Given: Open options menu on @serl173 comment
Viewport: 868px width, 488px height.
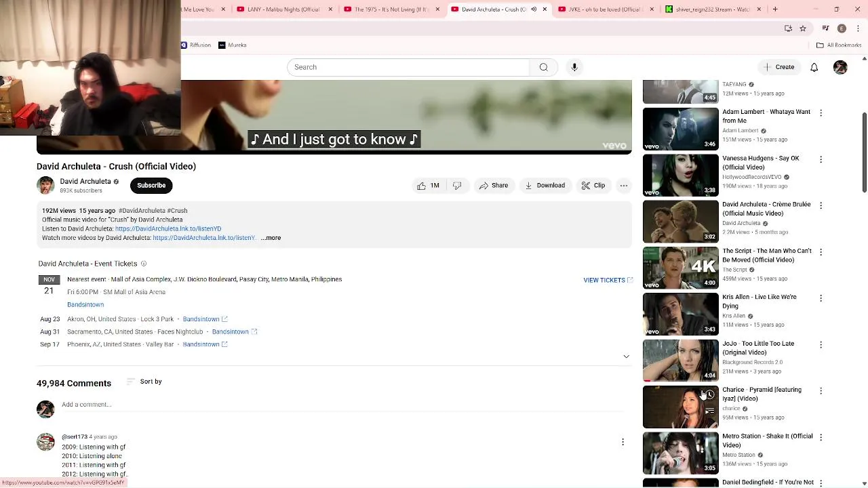Looking at the screenshot, I should [623, 442].
